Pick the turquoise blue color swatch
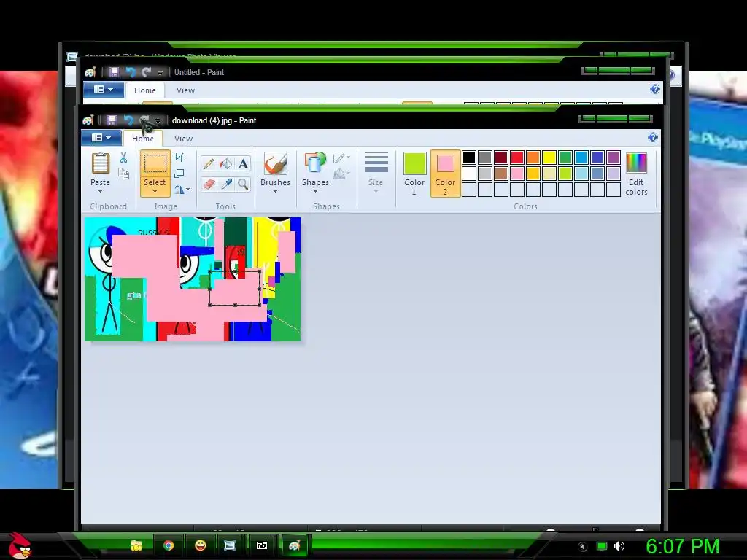The image size is (747, 560). (581, 157)
